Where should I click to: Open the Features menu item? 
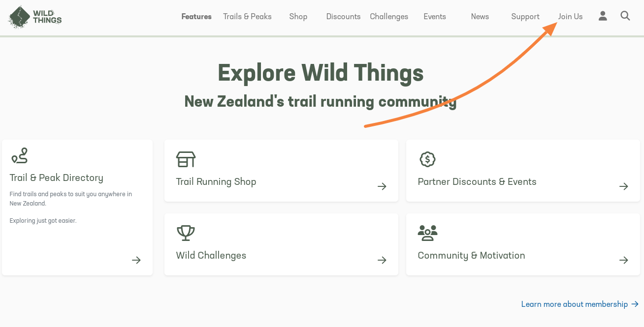196,17
